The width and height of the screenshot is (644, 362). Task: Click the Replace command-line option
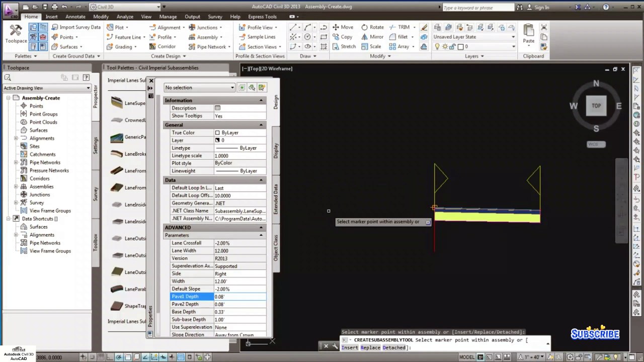pos(370,347)
